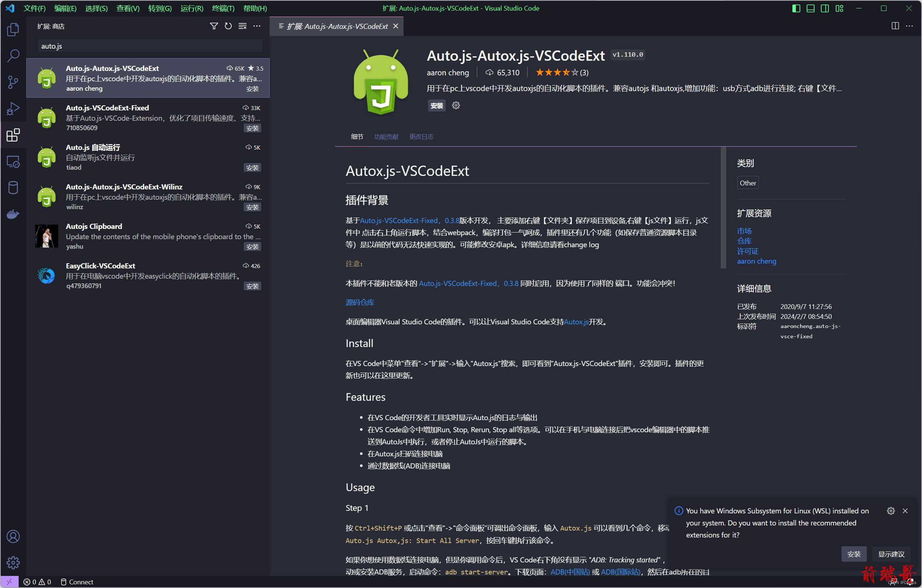
Task: Open the Explorer view in activity bar
Action: tap(13, 30)
